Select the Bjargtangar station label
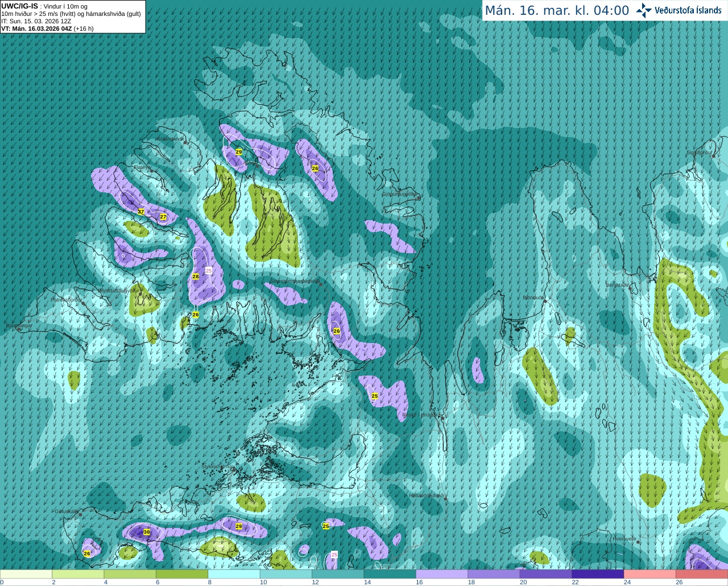The width and height of the screenshot is (728, 586). coord(19,325)
